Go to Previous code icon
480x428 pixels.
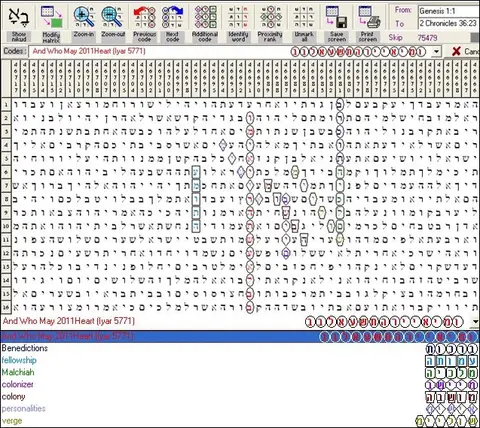(145, 17)
